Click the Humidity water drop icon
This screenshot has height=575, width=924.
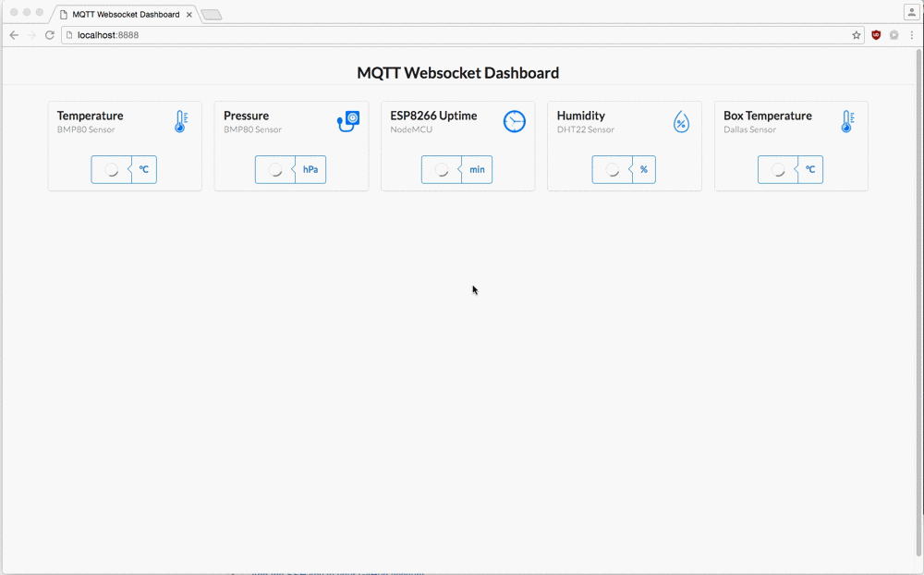coord(681,121)
